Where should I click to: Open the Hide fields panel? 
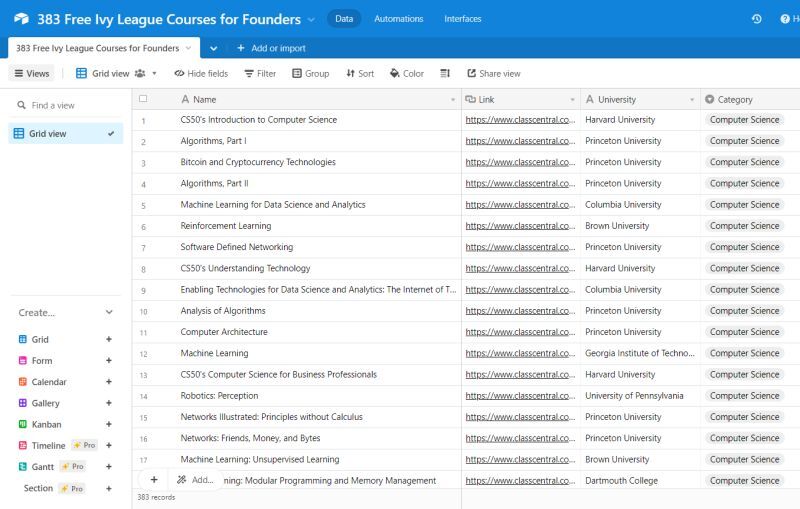point(201,73)
